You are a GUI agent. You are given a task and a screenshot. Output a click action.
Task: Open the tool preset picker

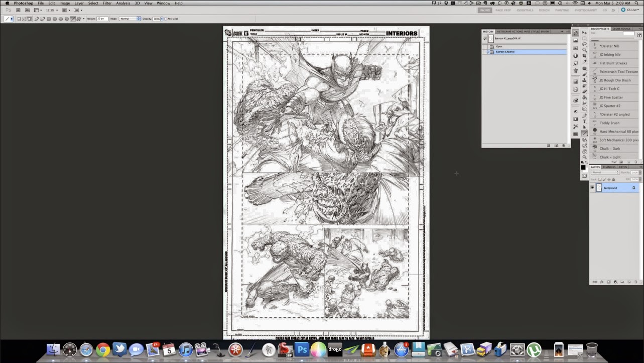(9, 19)
